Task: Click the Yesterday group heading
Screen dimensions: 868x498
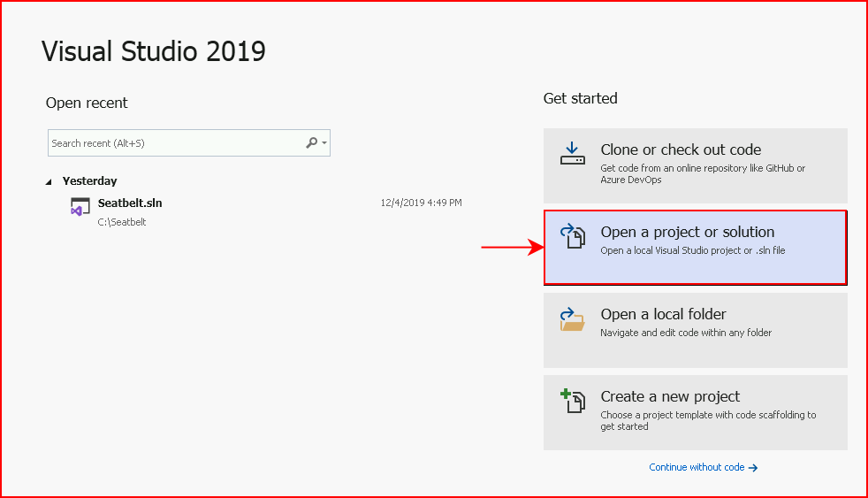Action: [x=89, y=181]
